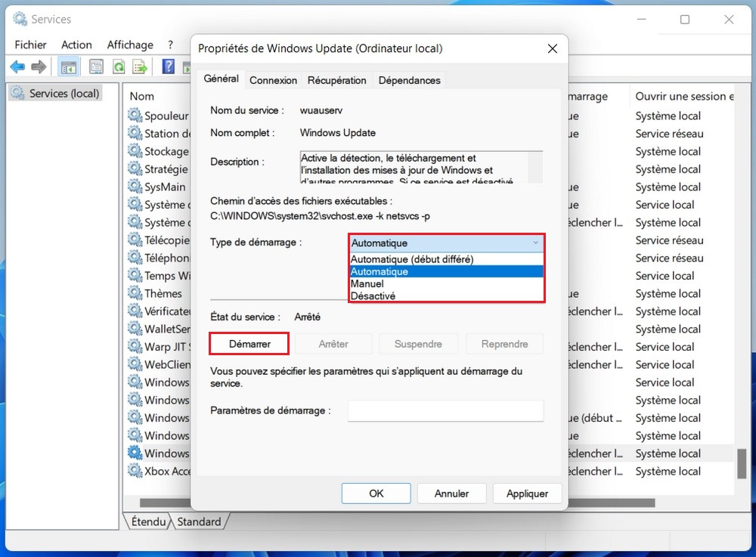Switch to the Étendu view tab
Screen dimensions: 756x557
pos(148,521)
